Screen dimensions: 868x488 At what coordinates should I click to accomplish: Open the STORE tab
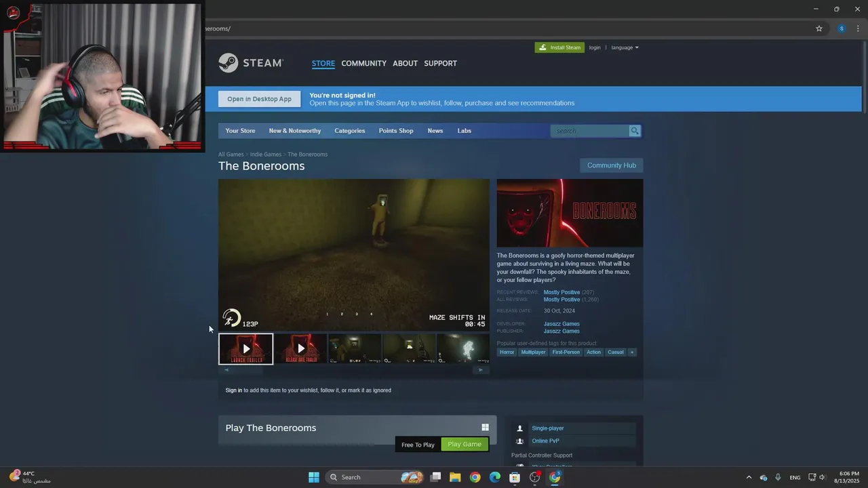click(x=323, y=63)
